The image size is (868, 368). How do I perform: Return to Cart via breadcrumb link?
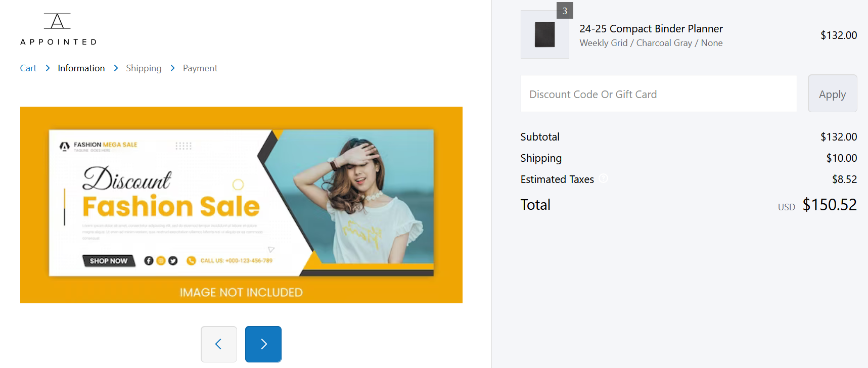coord(28,68)
